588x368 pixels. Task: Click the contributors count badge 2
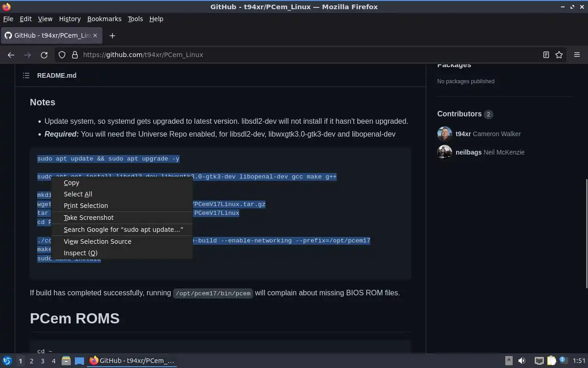[x=488, y=115]
